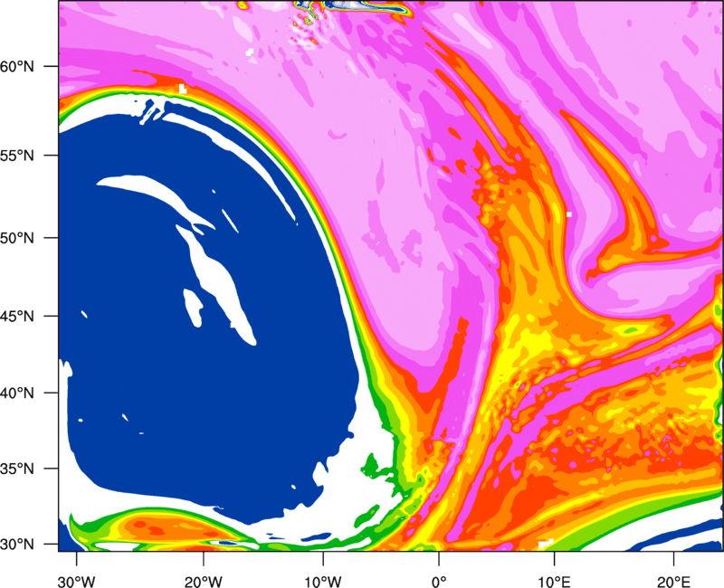This screenshot has width=724, height=588.
Task: Click the 30°N latitude label
Action: pos(17,545)
